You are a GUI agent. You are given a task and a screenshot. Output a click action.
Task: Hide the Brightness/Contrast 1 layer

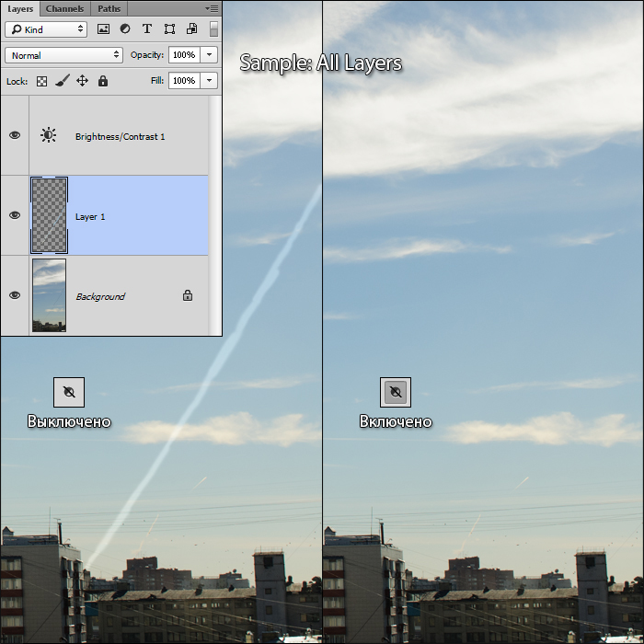click(x=15, y=135)
